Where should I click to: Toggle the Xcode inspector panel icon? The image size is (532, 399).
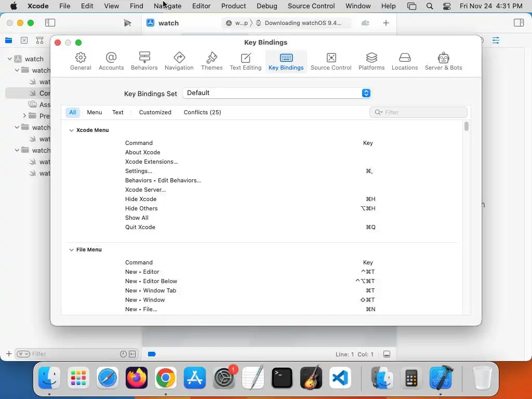tap(518, 23)
